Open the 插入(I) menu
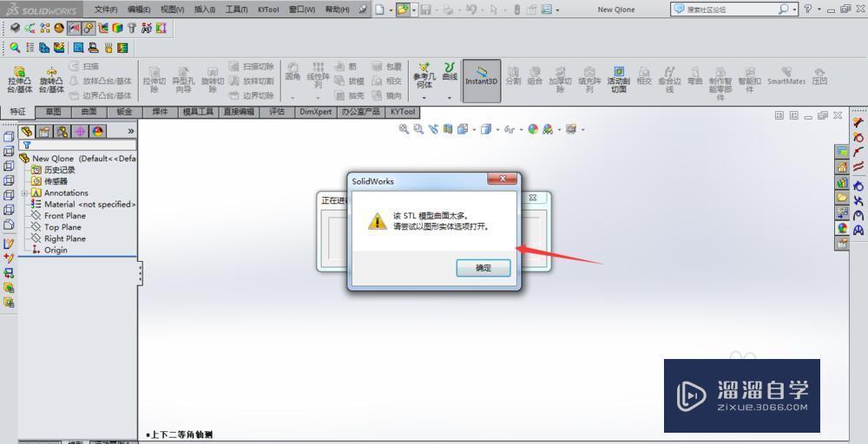The width and height of the screenshot is (868, 444). pos(205,10)
